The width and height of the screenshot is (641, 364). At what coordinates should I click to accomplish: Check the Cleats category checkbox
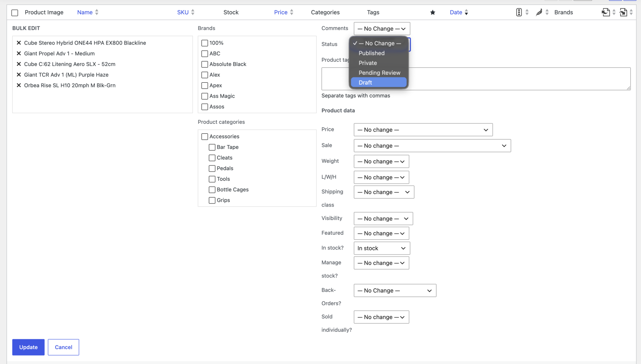212,158
